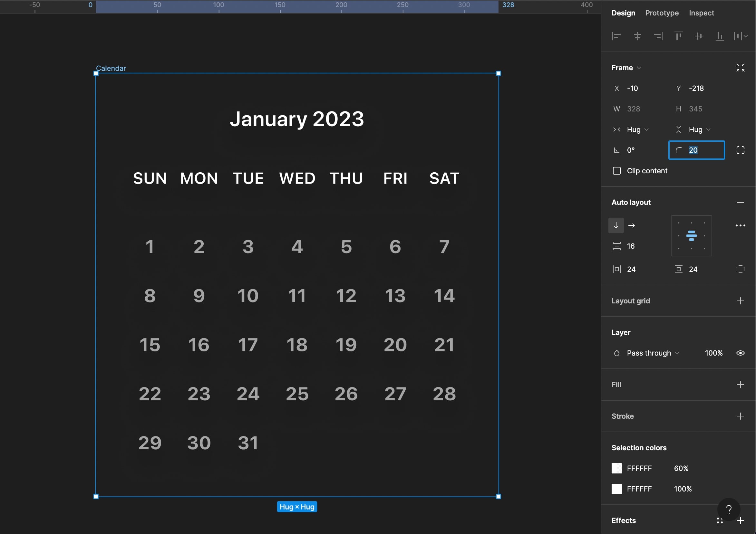This screenshot has width=756, height=534.
Task: Open auto layout advanced settings ellipsis
Action: tap(740, 226)
